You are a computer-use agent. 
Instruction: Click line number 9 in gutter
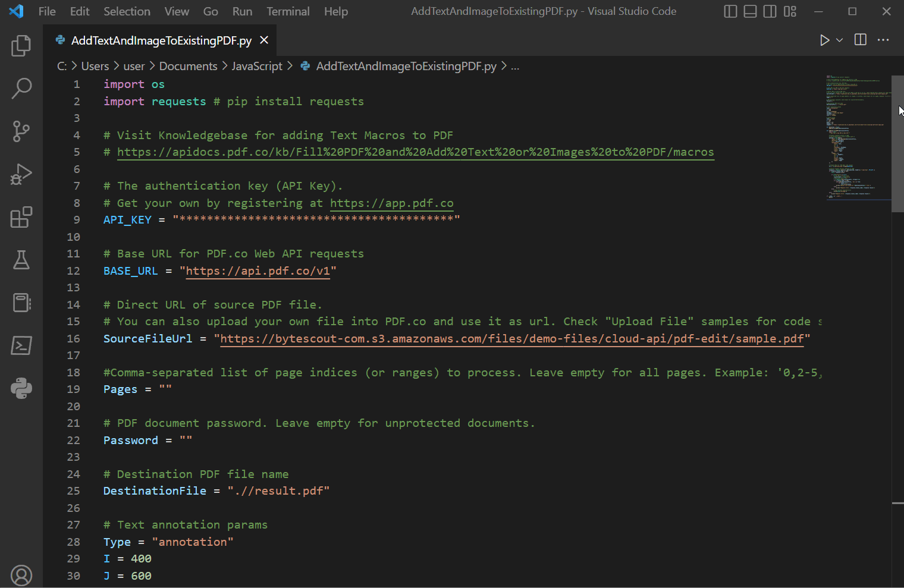click(x=77, y=220)
